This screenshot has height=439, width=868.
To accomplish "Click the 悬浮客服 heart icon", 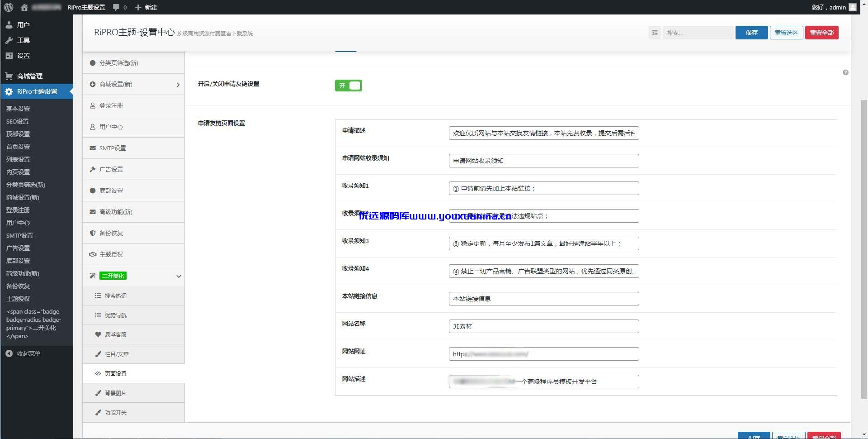I will (98, 334).
